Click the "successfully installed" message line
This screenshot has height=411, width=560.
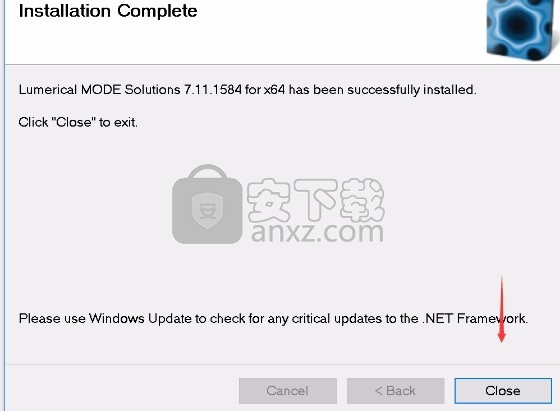[248, 89]
